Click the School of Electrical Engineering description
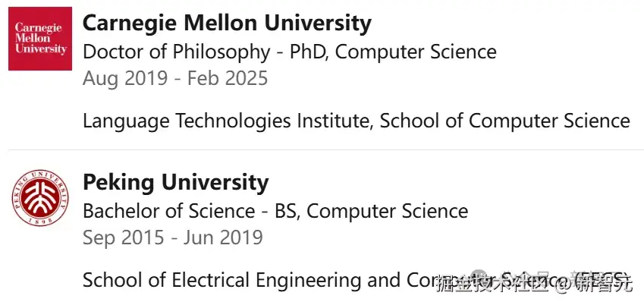This screenshot has height=305, width=644. [x=356, y=281]
